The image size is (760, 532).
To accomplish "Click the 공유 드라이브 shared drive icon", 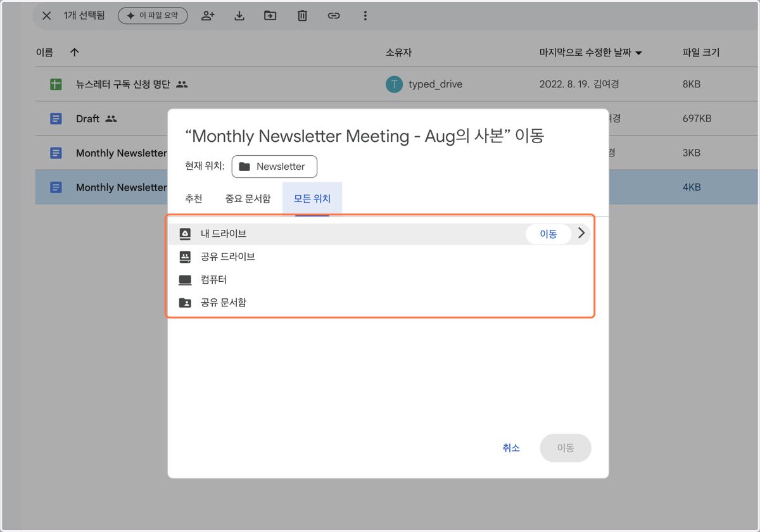I will coord(185,256).
